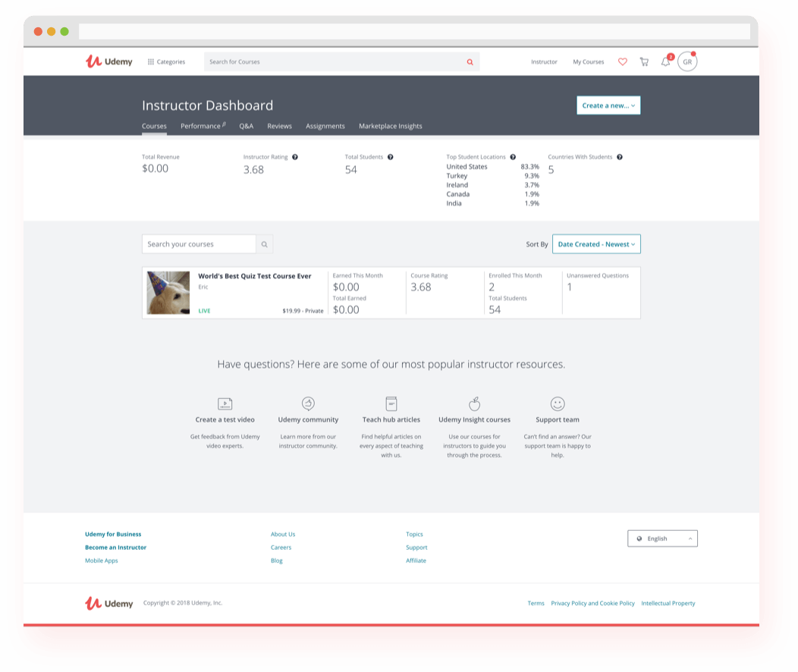
Task: Open notifications bell icon
Action: coord(665,62)
